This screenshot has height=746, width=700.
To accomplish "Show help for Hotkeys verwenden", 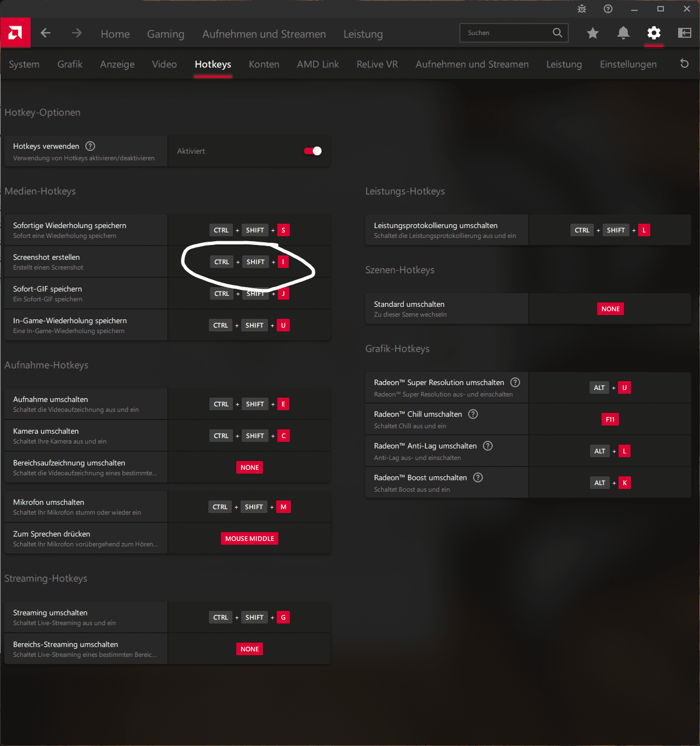I will tap(91, 146).
